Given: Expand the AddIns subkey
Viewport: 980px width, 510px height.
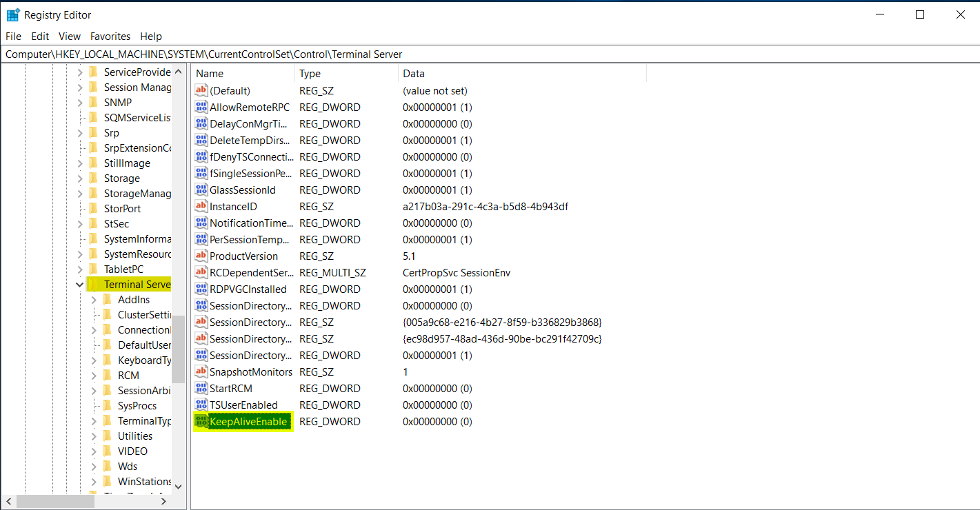Looking at the screenshot, I should coord(94,300).
